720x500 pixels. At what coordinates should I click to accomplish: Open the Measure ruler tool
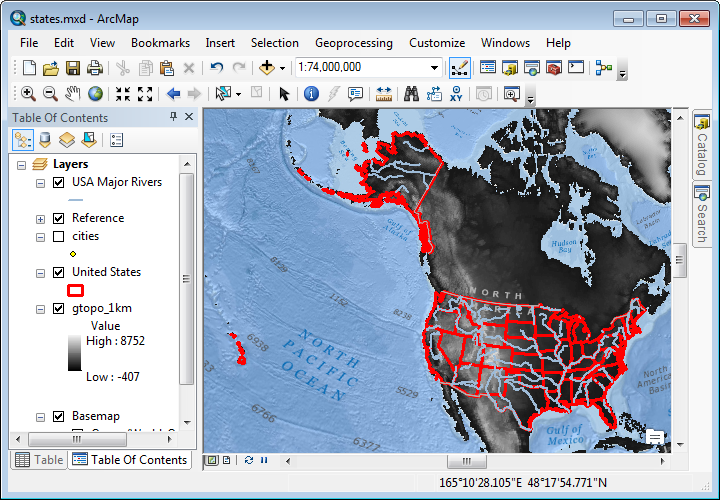point(383,94)
